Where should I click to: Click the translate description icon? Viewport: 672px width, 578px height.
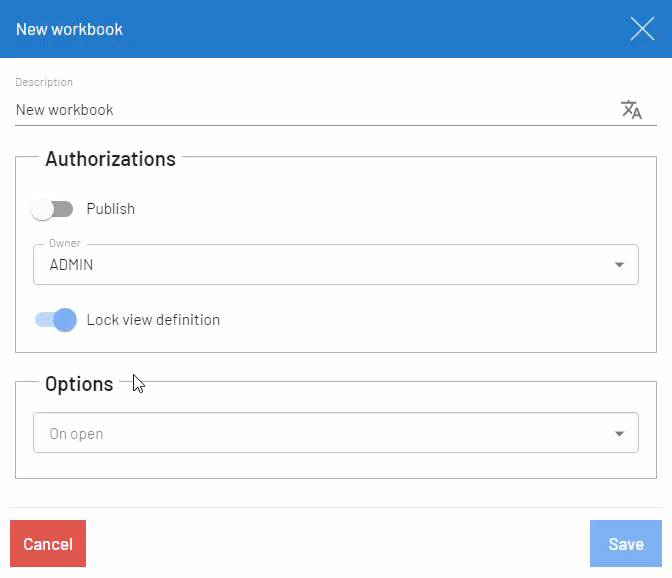(x=631, y=110)
